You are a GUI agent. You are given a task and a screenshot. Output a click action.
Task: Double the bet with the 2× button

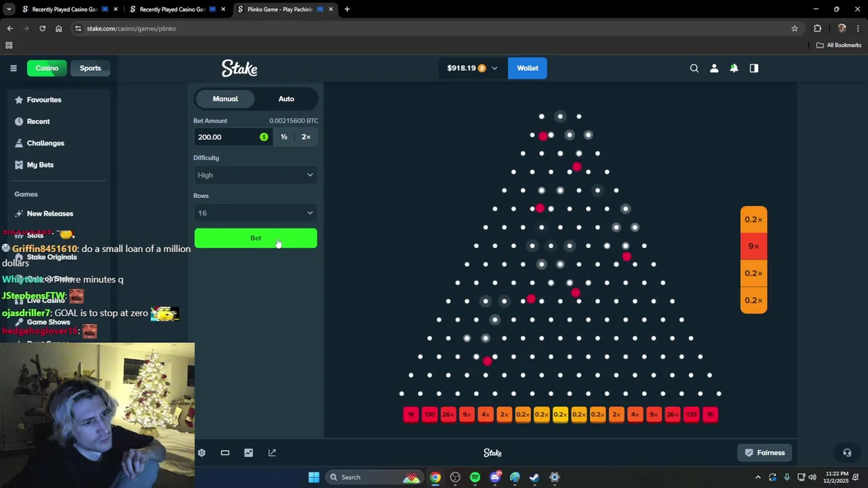click(306, 137)
